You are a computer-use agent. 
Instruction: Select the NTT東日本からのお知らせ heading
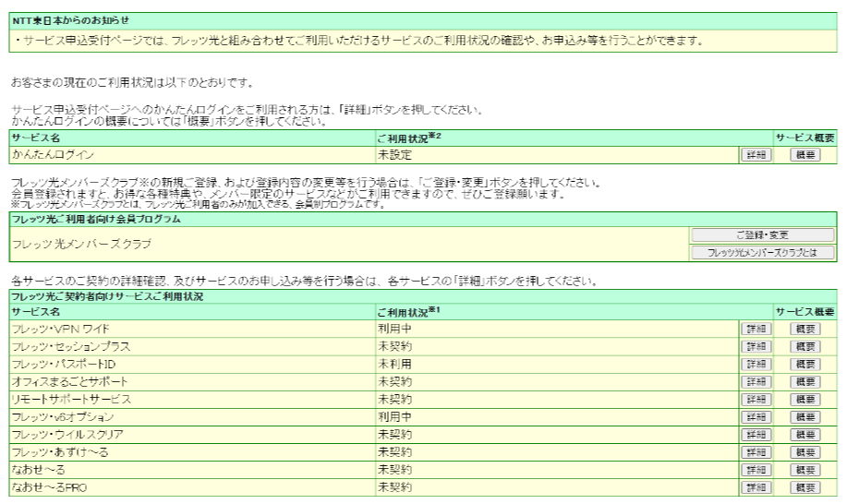pyautogui.click(x=71, y=20)
